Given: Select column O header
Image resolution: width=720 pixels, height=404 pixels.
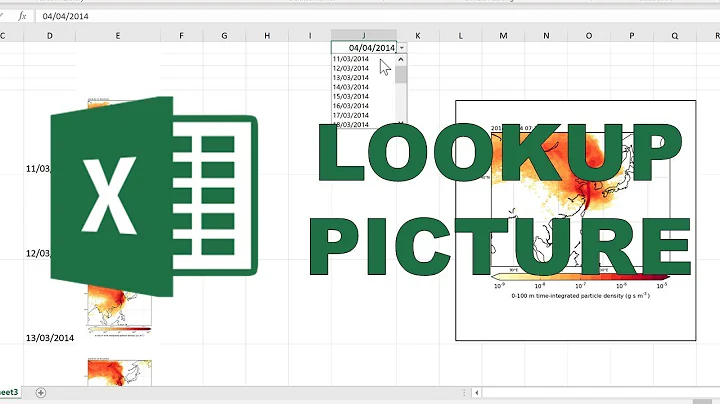Looking at the screenshot, I should coord(589,35).
